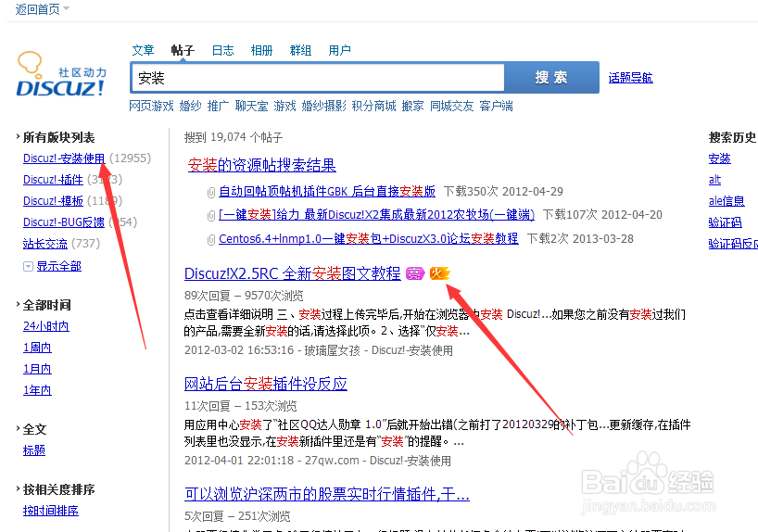Click the 搜索 button
The height and width of the screenshot is (532, 758).
551,77
